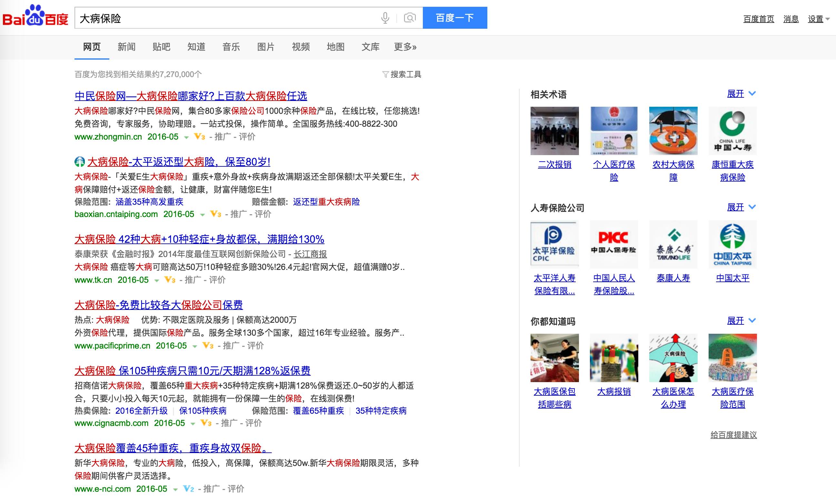Viewport: 836px width, 504px height.
Task: Click the 返还型重大疾病险 sublink
Action: (x=326, y=202)
